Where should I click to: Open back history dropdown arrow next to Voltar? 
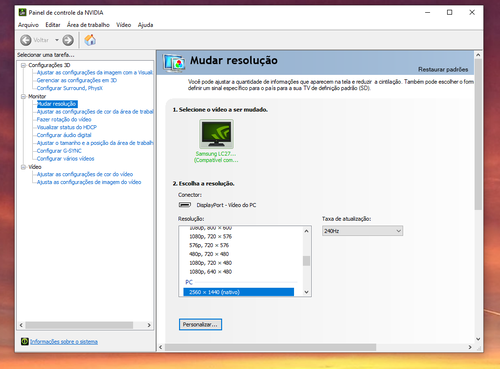point(57,40)
